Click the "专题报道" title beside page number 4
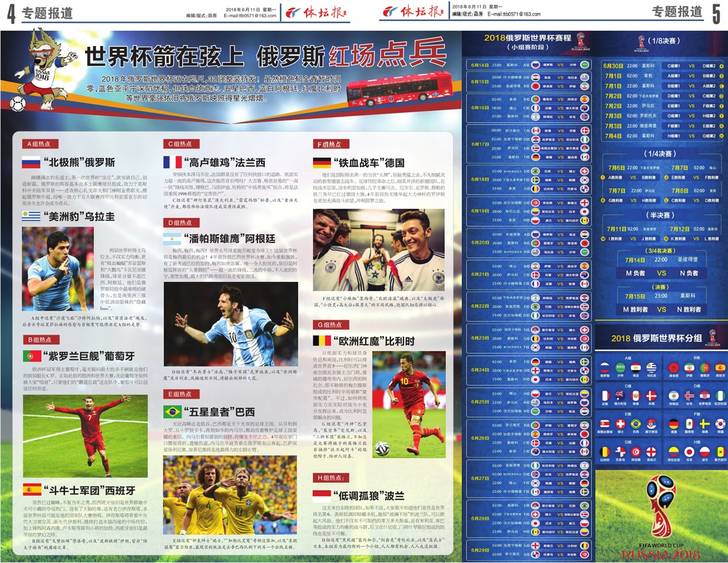This screenshot has width=728, height=563. coord(47,13)
